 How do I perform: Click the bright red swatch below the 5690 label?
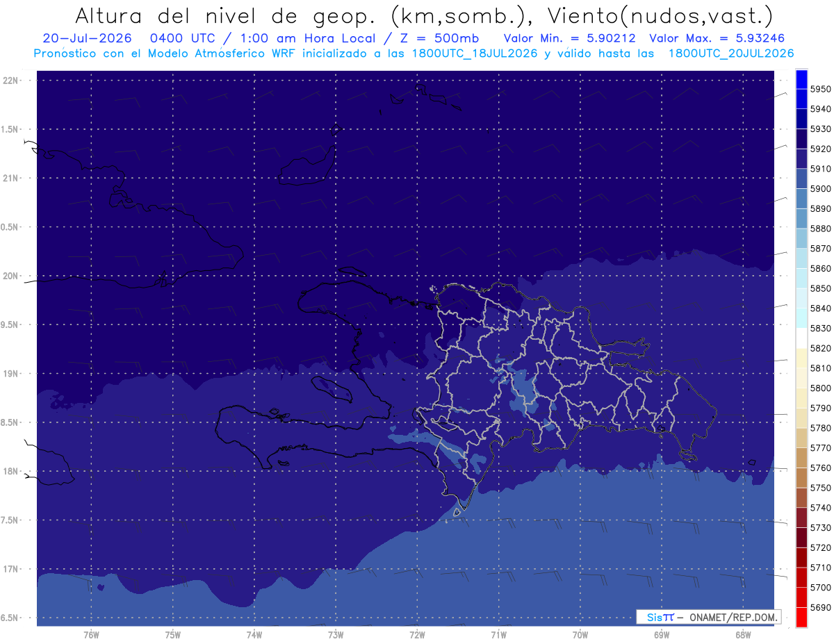click(x=801, y=617)
